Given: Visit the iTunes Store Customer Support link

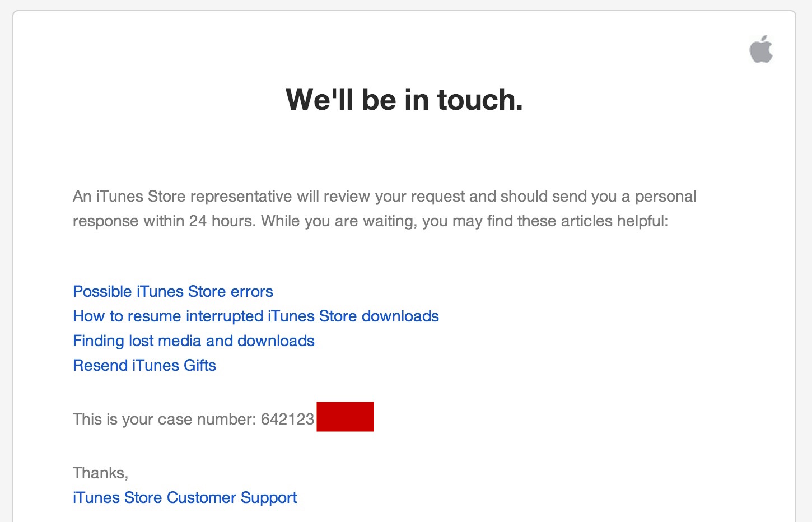Looking at the screenshot, I should click(184, 498).
